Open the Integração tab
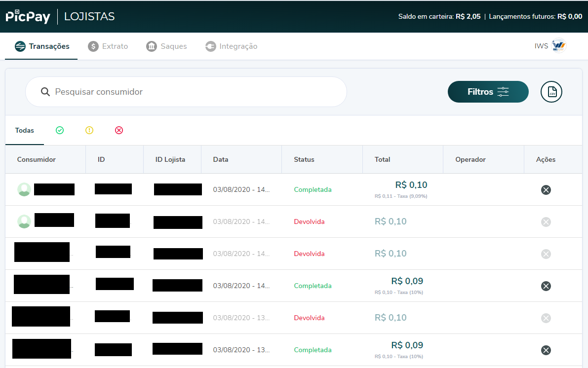 click(x=232, y=46)
